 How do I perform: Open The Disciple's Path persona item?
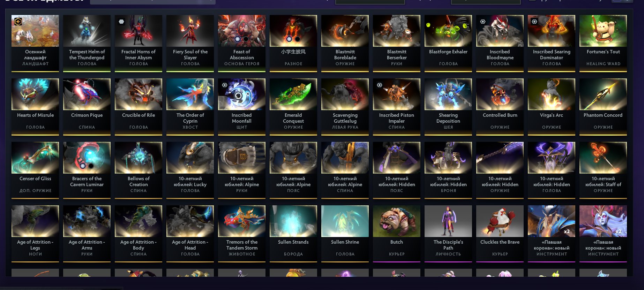(448, 233)
